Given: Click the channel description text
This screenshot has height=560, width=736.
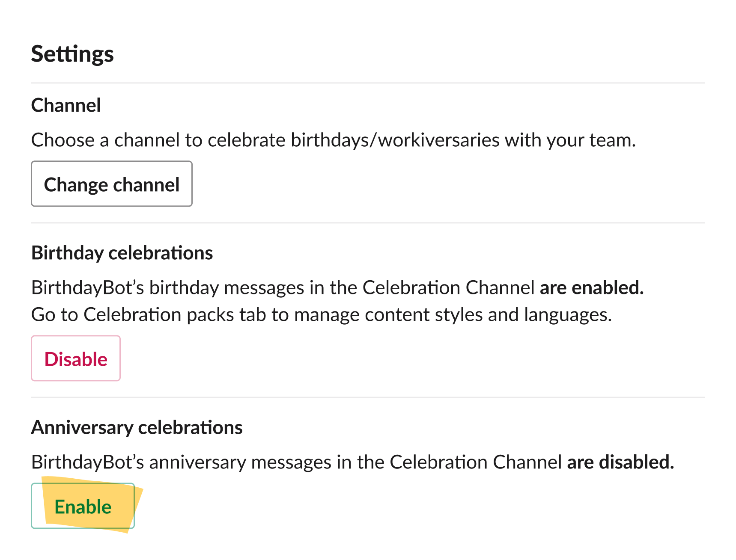Looking at the screenshot, I should point(334,139).
